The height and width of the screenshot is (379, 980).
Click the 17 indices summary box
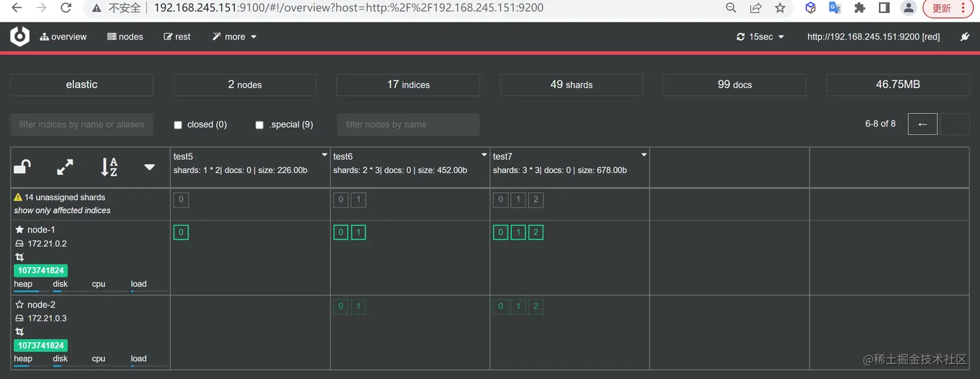[408, 85]
